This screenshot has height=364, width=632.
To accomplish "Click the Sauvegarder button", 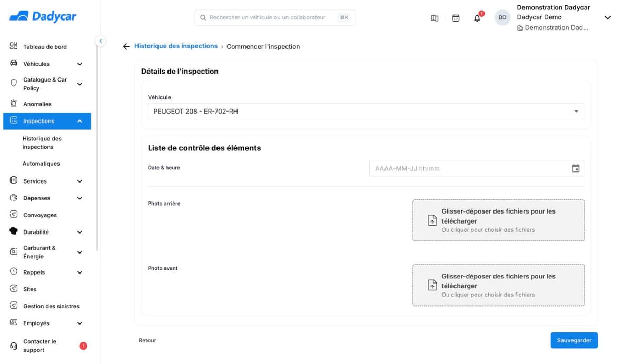I will pyautogui.click(x=574, y=340).
